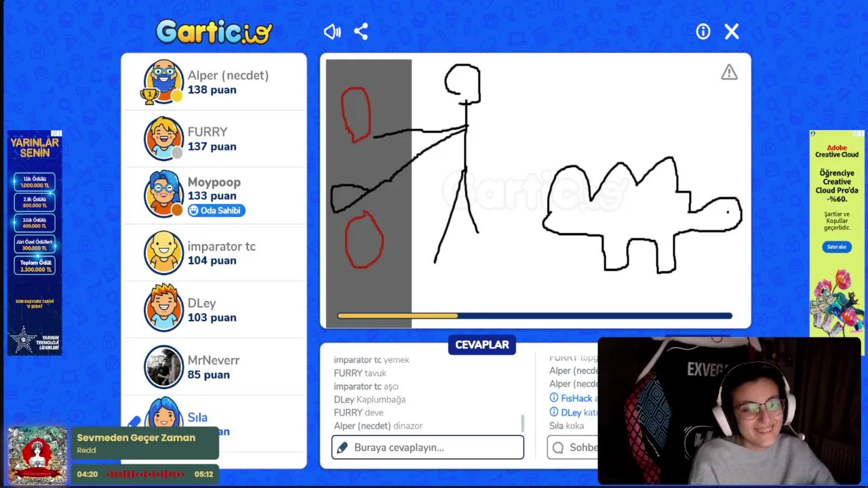Focus the 'Buraya cevaplayın...' answer field
Screen dimensions: 868x488
coord(428,447)
